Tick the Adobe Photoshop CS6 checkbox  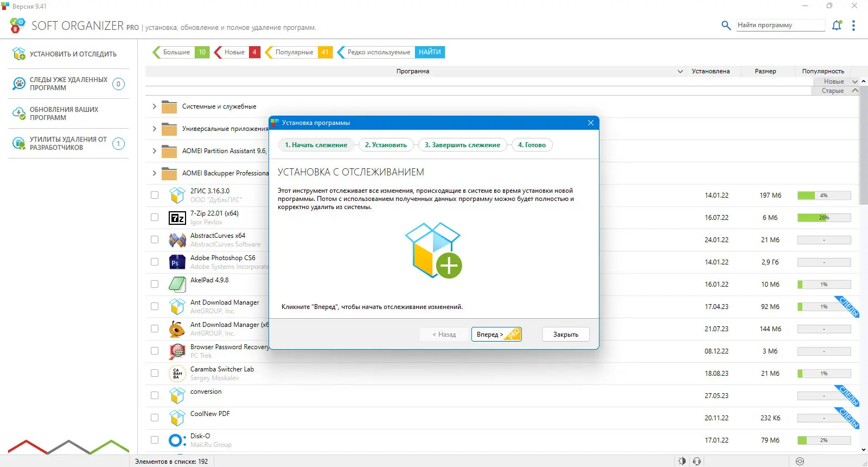click(155, 262)
